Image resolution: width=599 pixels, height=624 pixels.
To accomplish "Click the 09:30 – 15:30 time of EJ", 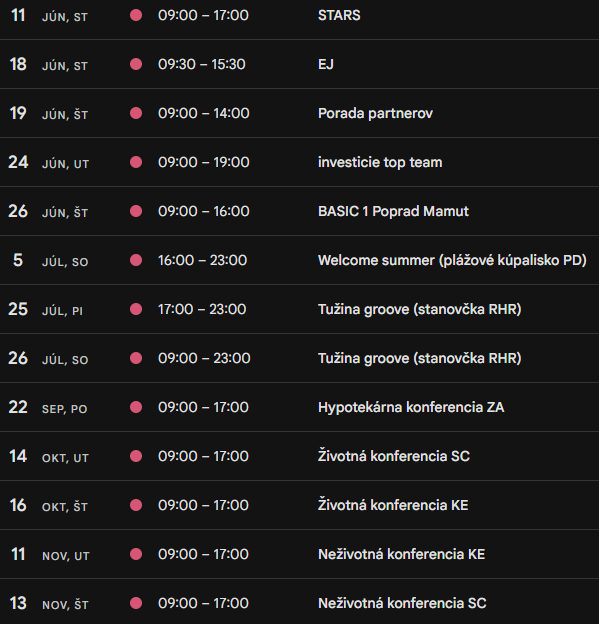I will tap(201, 64).
